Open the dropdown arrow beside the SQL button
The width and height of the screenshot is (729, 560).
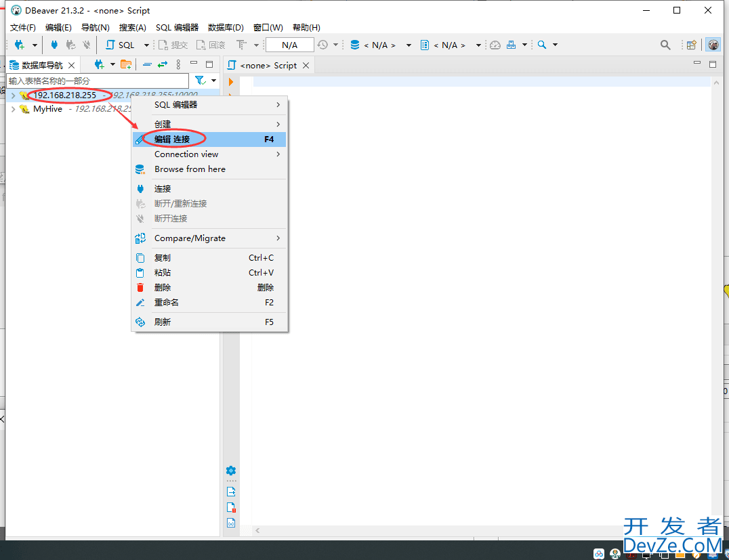point(146,45)
